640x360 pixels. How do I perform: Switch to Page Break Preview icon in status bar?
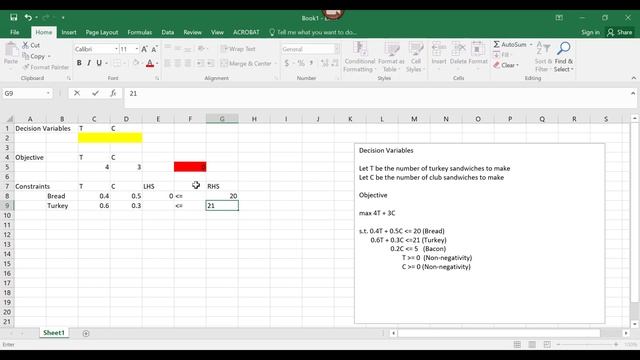point(547,344)
